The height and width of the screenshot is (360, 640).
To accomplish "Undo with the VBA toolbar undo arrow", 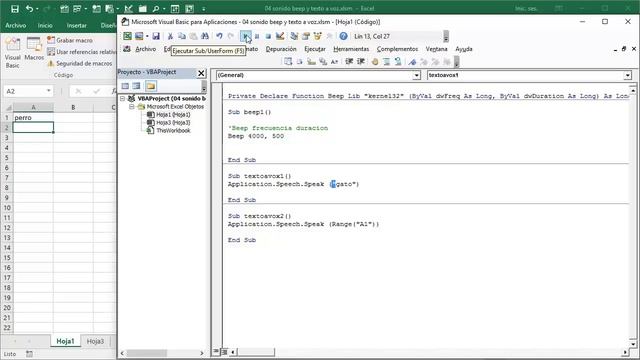I will tap(219, 36).
